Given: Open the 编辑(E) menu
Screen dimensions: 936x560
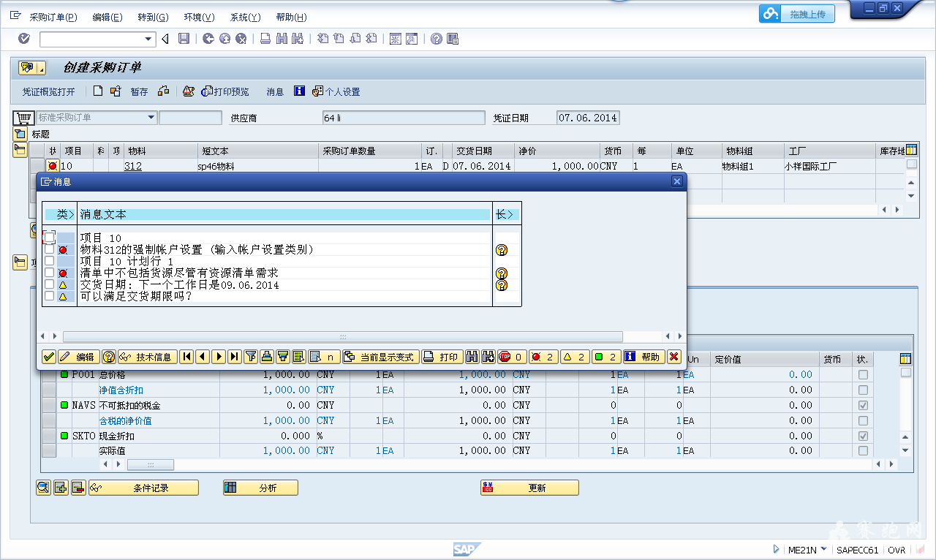Looking at the screenshot, I should pyautogui.click(x=108, y=17).
